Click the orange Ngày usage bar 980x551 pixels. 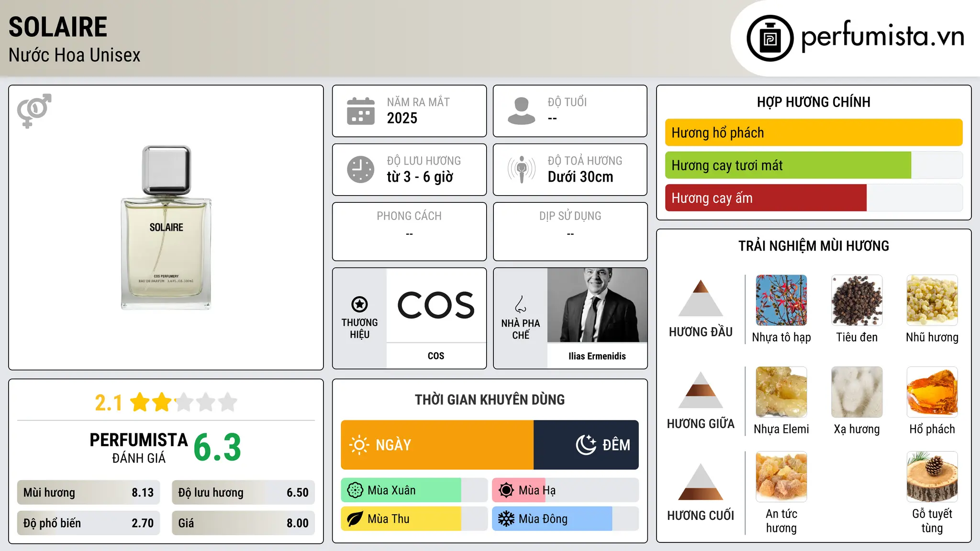[x=437, y=445]
